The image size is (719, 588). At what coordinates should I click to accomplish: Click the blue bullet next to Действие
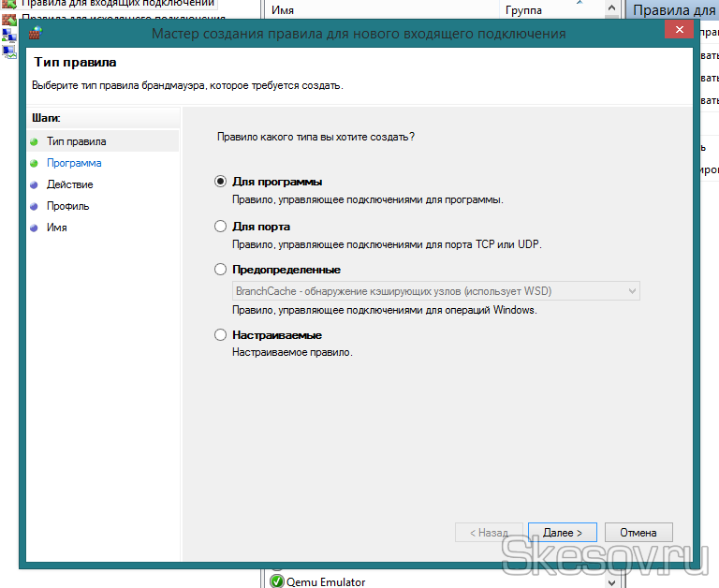[34, 184]
